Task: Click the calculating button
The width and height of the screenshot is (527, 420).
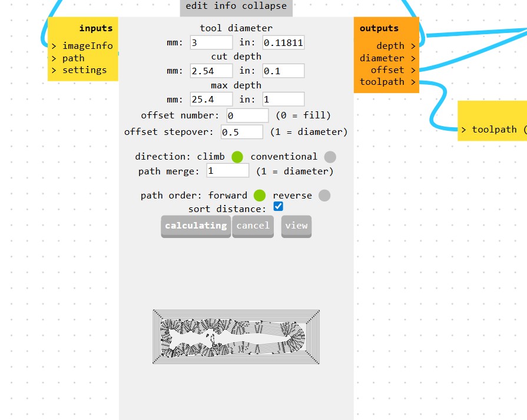Action: point(196,226)
